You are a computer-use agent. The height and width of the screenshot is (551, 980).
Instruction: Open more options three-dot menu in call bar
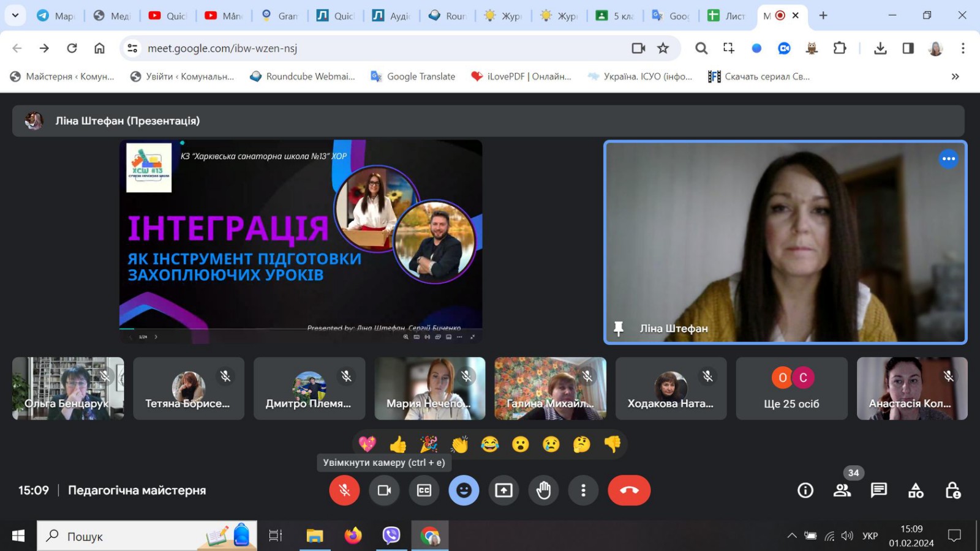583,490
